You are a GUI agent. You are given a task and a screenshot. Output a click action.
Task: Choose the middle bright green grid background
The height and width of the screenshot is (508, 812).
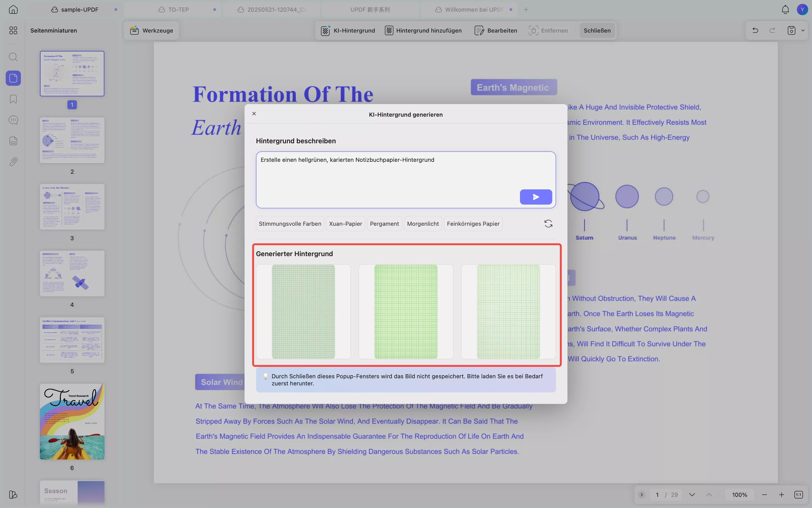tap(406, 312)
